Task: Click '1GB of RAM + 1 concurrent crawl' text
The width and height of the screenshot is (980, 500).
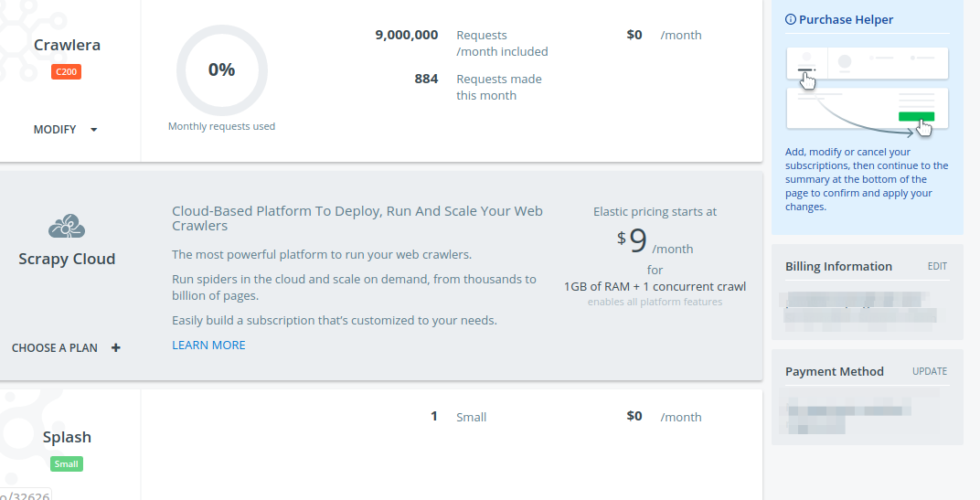Action: tap(655, 286)
